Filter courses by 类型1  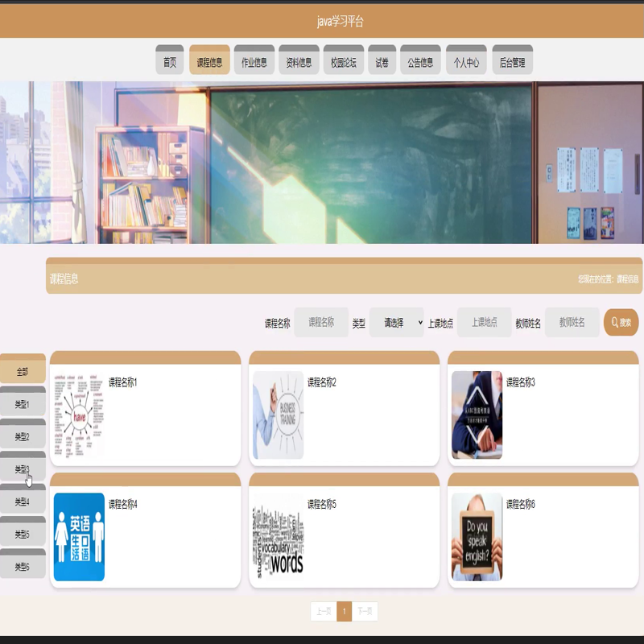click(x=23, y=401)
